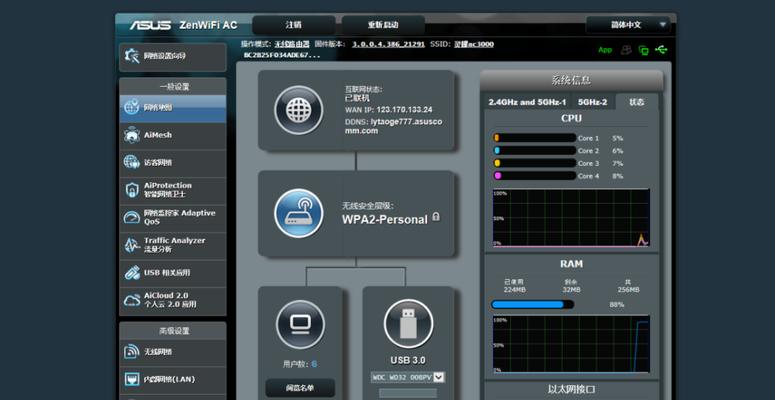The height and width of the screenshot is (400, 775).
Task: Click the ASUS logo
Action: (150, 25)
